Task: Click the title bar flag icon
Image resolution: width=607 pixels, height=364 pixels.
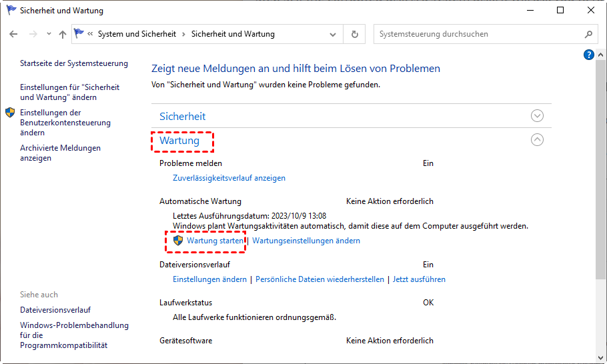Action: (11, 11)
